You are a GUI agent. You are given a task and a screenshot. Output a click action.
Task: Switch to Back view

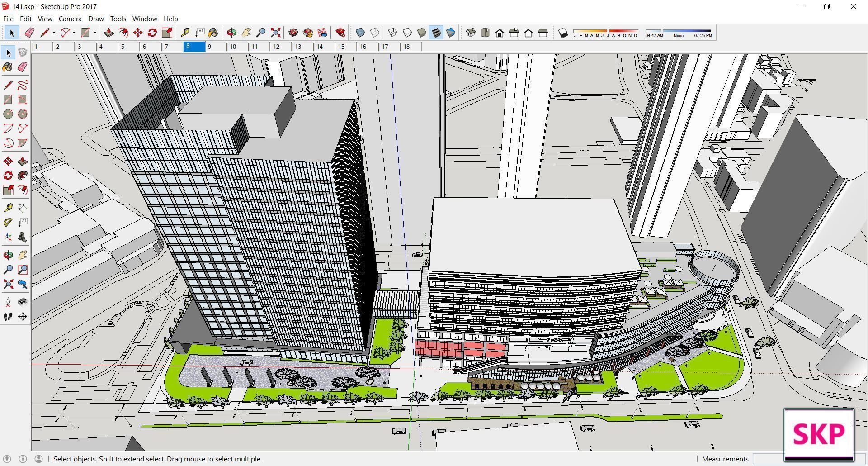coord(528,33)
